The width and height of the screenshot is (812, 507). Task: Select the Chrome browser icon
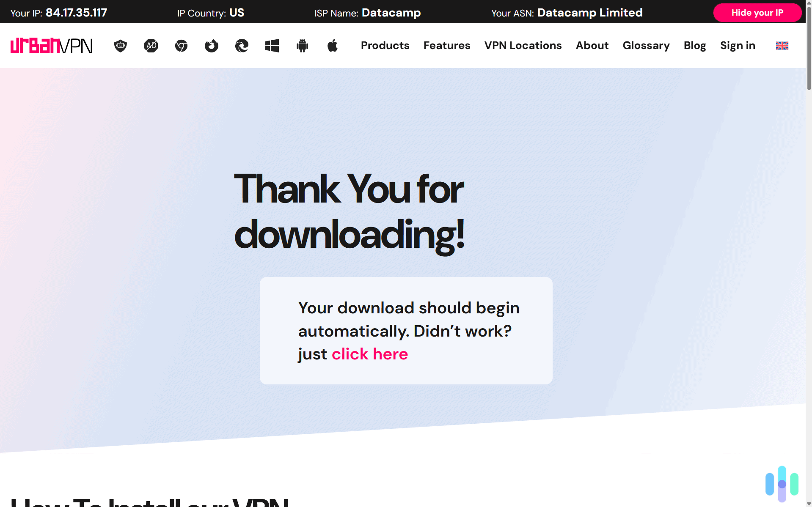point(181,46)
